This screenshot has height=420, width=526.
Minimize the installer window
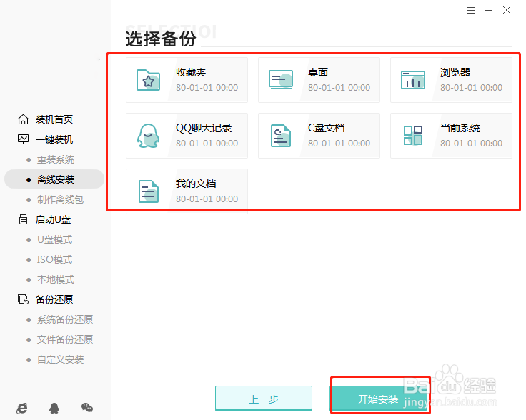coord(489,11)
